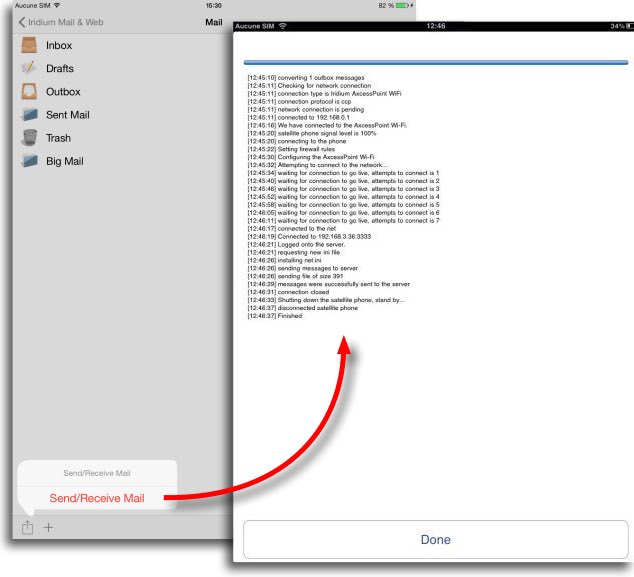Viewport: 634px width, 577px height.
Task: Go back to Iridium Mail & Web
Action: pyautogui.click(x=61, y=22)
